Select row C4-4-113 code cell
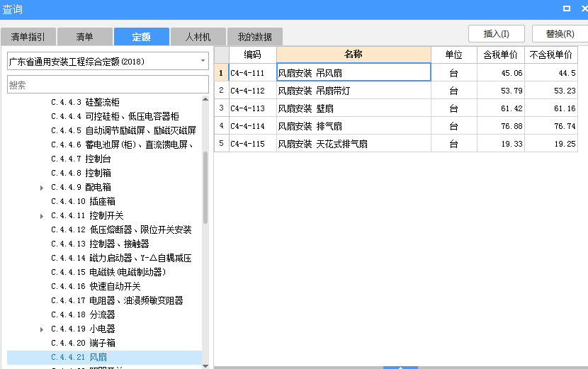The image size is (588, 369). (252, 108)
